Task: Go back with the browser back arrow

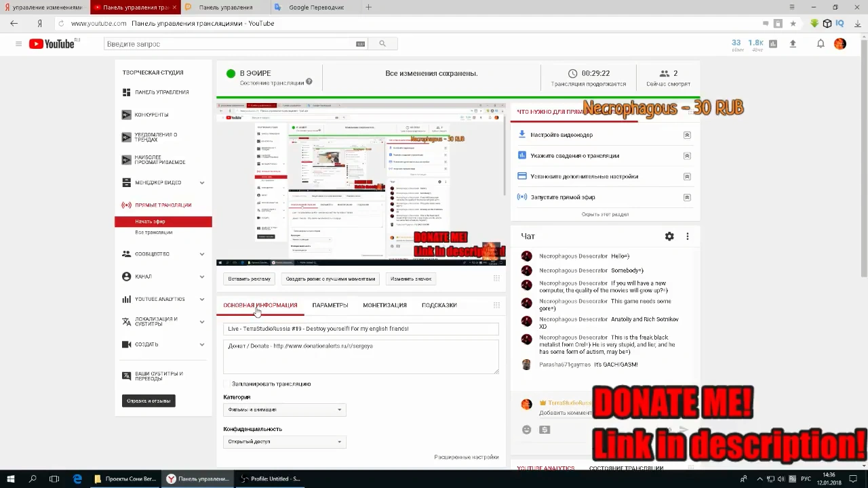Action: (14, 24)
